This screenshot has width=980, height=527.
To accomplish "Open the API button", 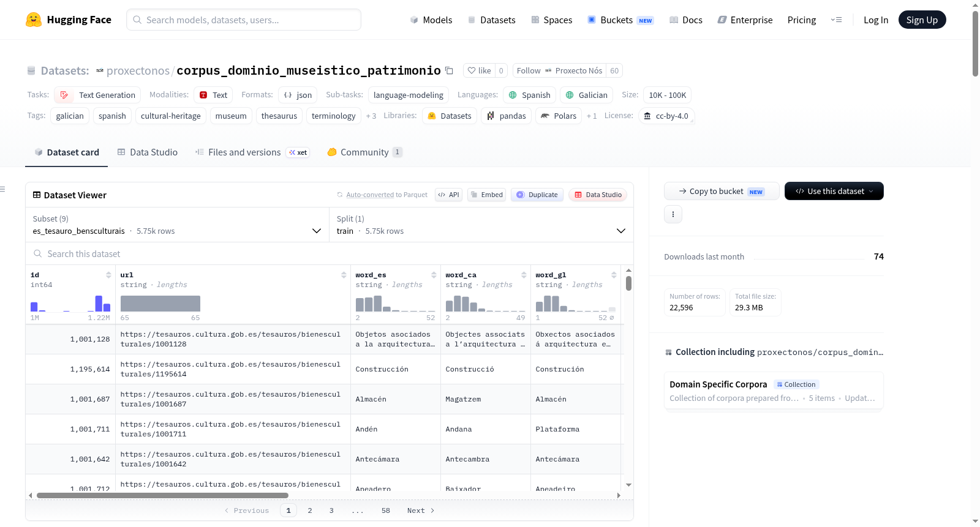I will 448,195.
